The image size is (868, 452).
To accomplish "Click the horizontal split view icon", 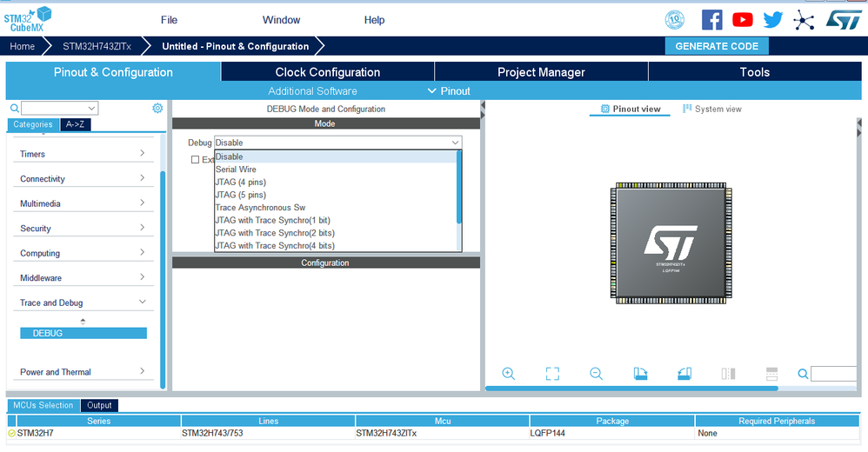I will pos(771,374).
